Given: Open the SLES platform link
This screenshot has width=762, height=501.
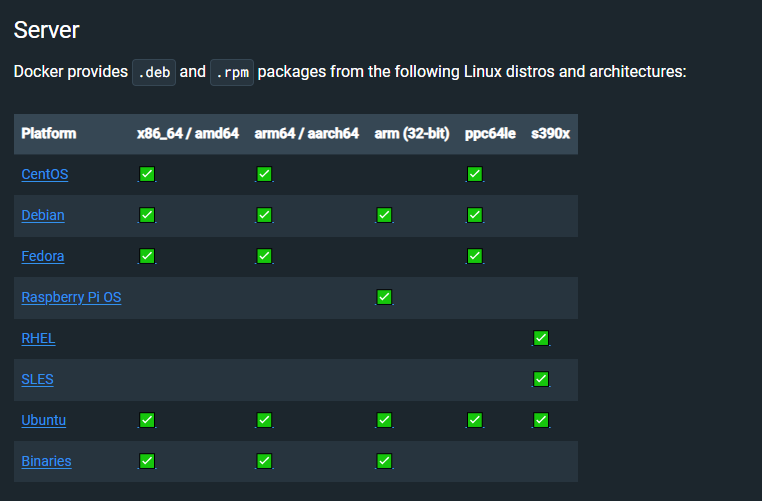Looking at the screenshot, I should pos(37,379).
